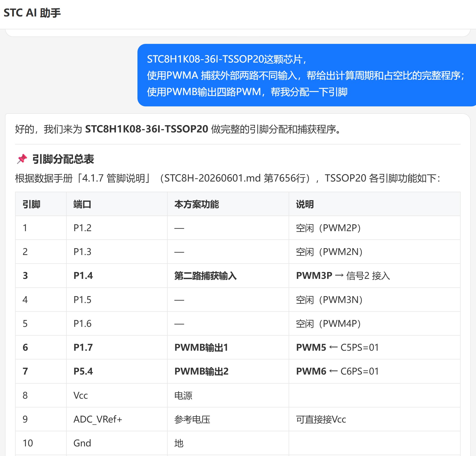Viewport: 476px width, 456px height.
Task: Click the STC AI 助手 title
Action: click(x=32, y=13)
